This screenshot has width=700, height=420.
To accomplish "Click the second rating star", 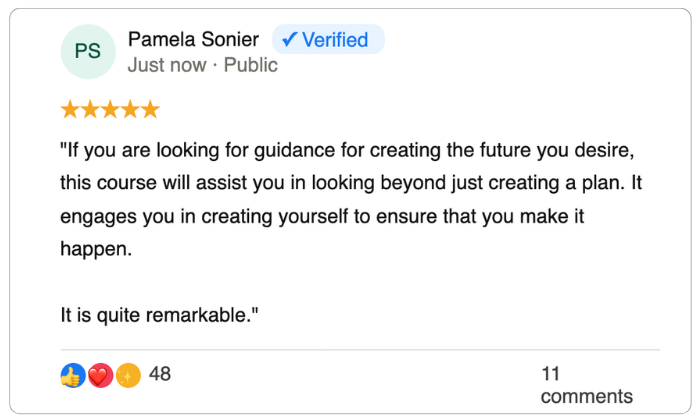I will click(90, 109).
